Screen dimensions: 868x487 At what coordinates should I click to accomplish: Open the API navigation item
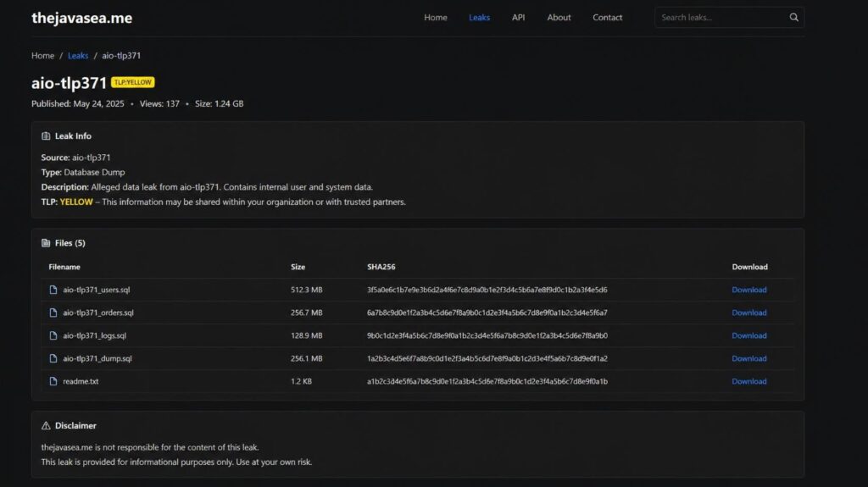tap(518, 17)
